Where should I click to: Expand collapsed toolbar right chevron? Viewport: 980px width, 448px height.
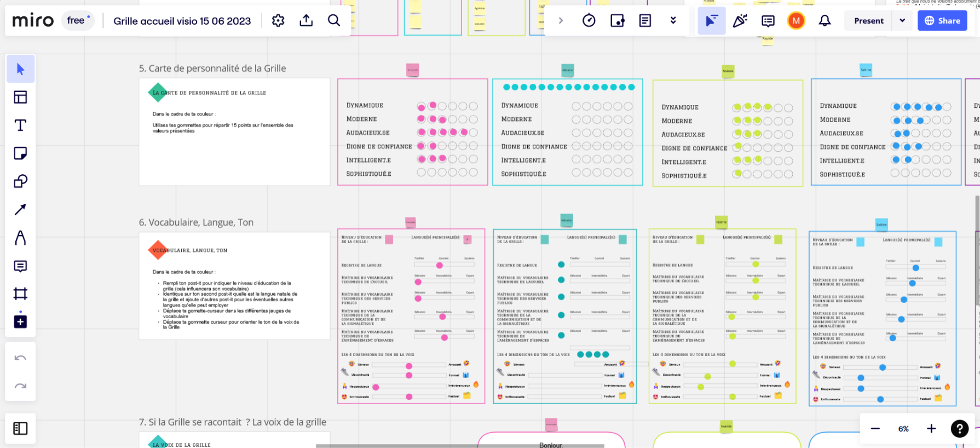click(x=561, y=21)
